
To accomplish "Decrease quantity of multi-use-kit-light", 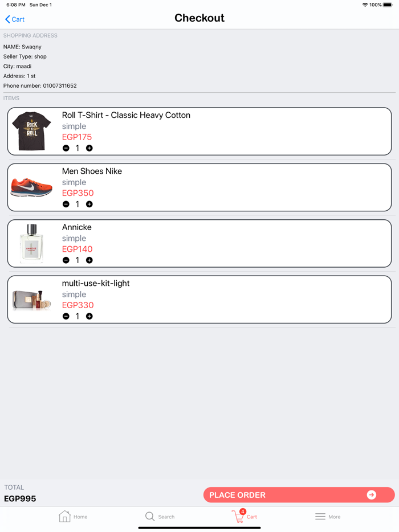I will point(66,316).
